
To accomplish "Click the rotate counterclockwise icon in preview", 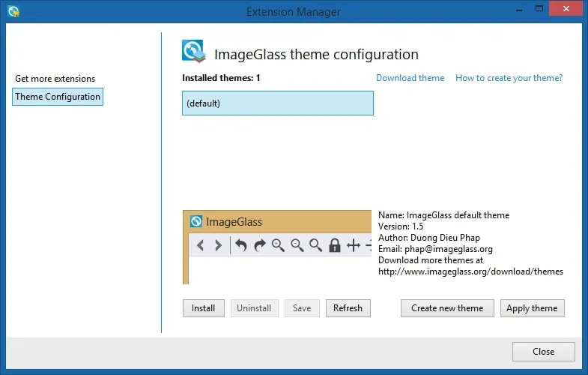I will pyautogui.click(x=240, y=245).
